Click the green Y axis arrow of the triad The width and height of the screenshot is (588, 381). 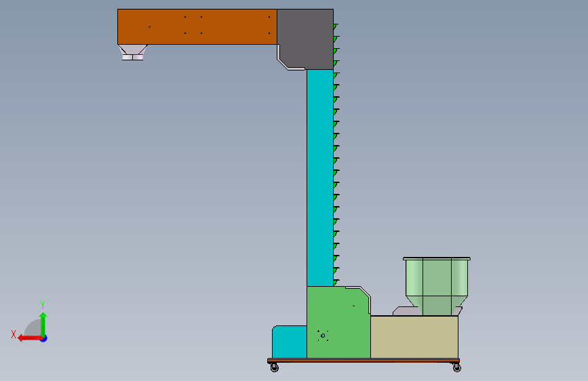coord(43,325)
